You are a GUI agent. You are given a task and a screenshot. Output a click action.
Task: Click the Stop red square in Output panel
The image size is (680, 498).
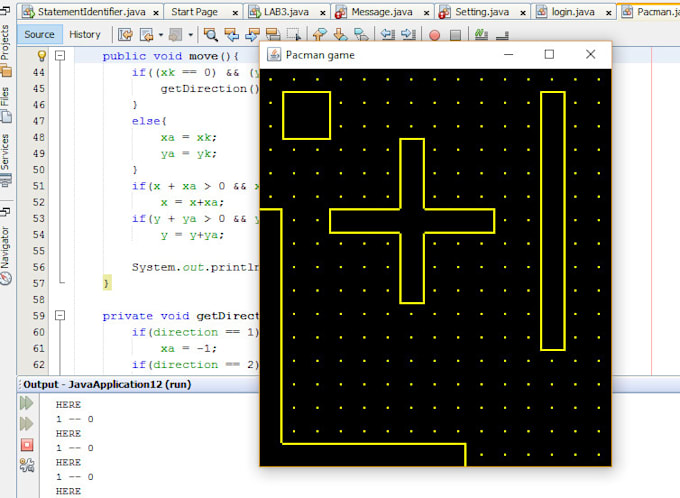(27, 443)
